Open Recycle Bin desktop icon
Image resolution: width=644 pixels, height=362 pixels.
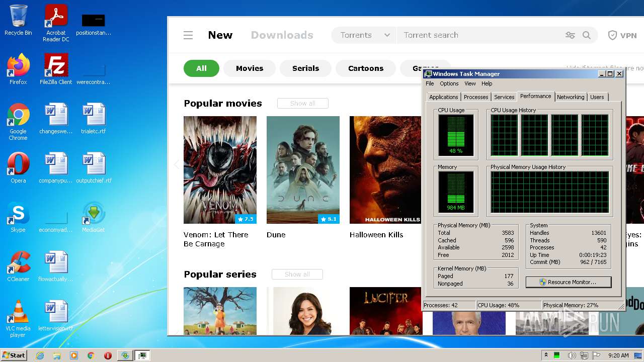(x=18, y=20)
